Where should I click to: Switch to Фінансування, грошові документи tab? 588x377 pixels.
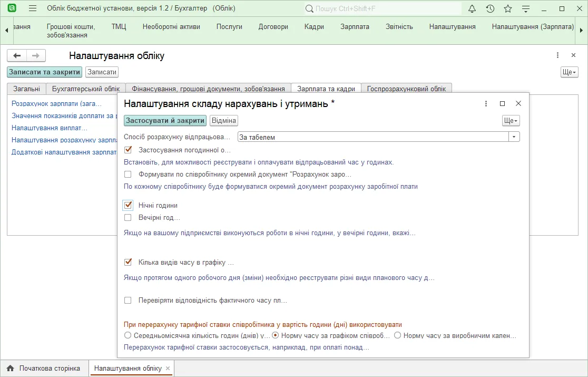pyautogui.click(x=208, y=89)
